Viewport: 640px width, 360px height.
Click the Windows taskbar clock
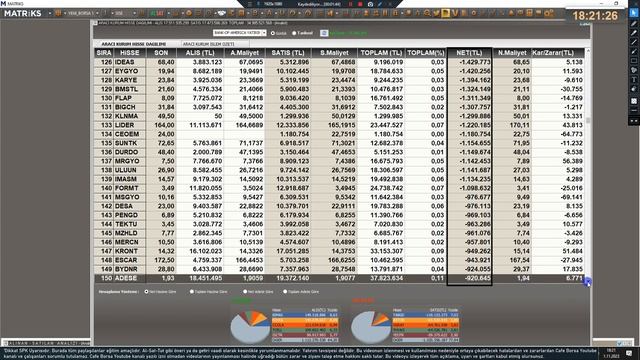(611, 353)
